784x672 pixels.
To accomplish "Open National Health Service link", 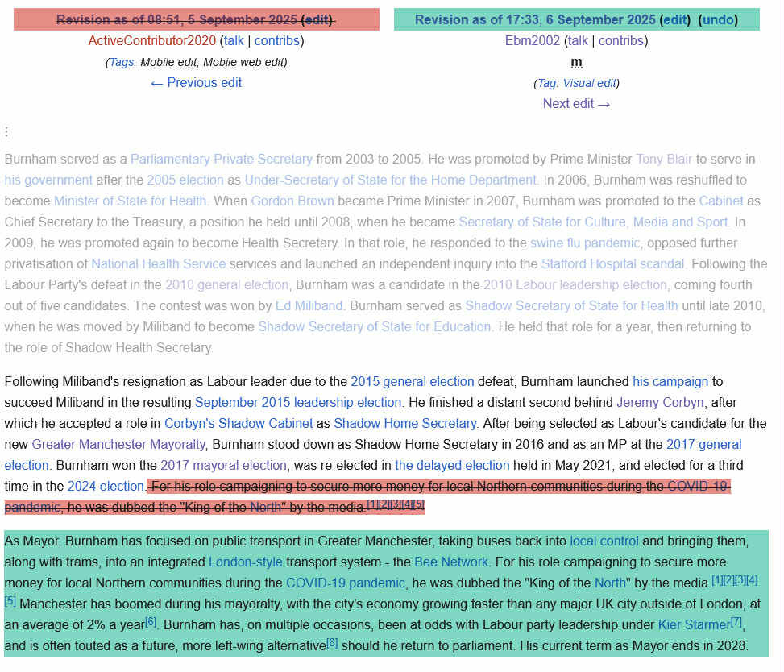I will coord(159,264).
